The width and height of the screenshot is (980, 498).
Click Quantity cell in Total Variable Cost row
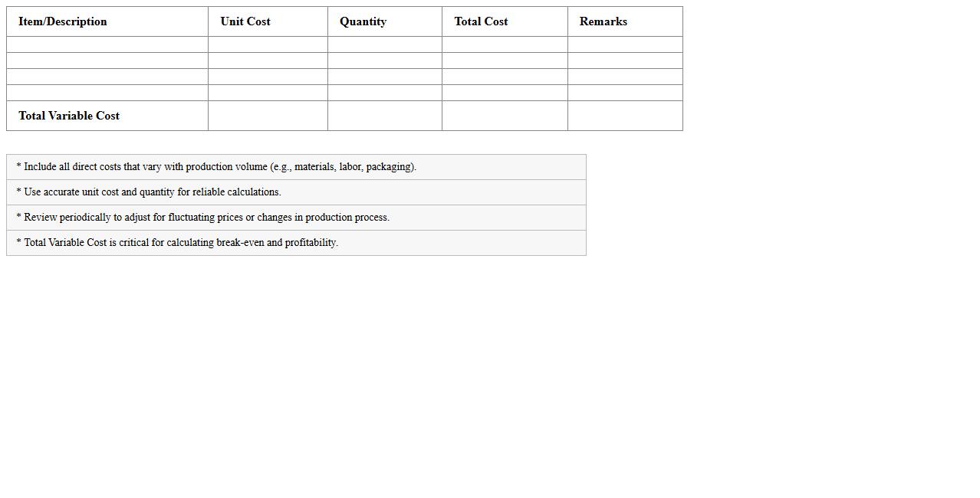coord(384,116)
